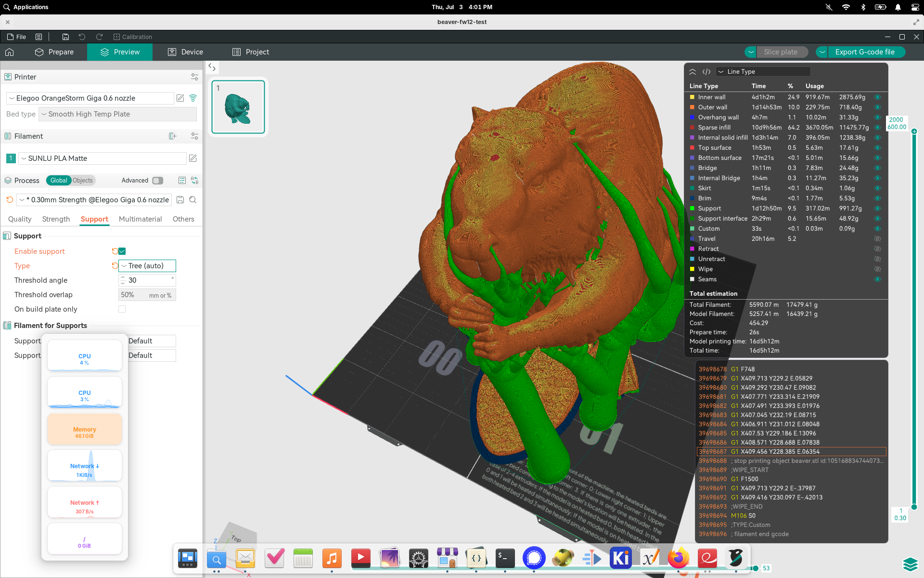Select the Global process scope
This screenshot has width=924, height=578.
(59, 181)
